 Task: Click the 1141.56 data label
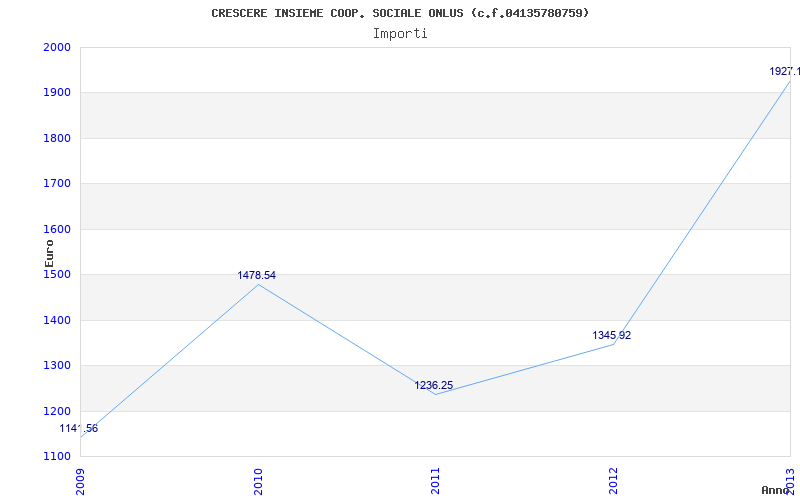point(79,429)
